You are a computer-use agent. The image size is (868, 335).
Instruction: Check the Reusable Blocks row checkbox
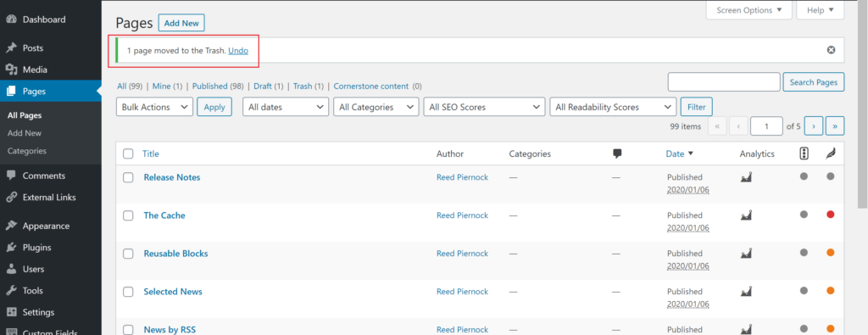coord(129,254)
